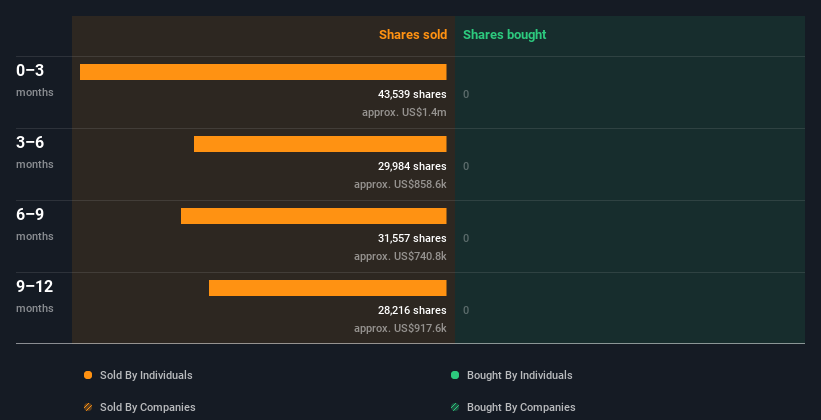The height and width of the screenshot is (420, 821).
Task: Click the green Bought By Individuals legend dot
Action: (455, 375)
